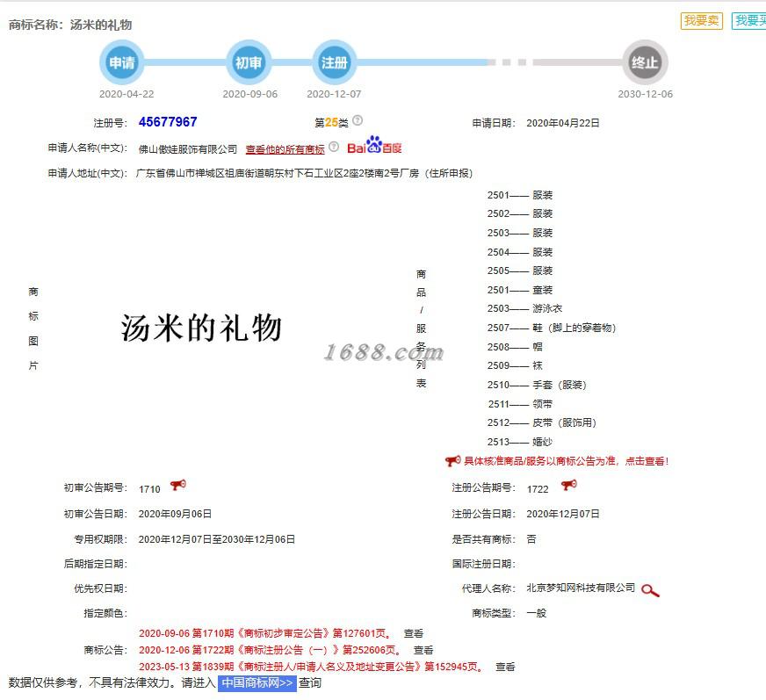766x700 pixels.
Task: Click the Baidu logo icon
Action: [x=374, y=145]
